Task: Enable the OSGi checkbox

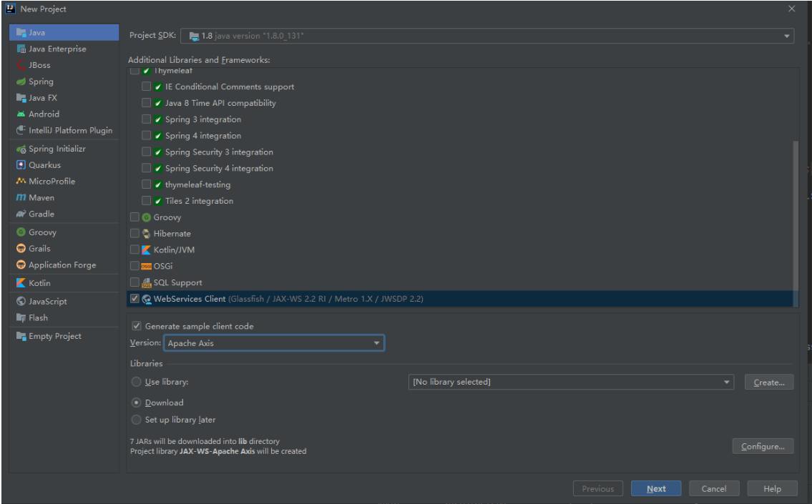Action: tap(134, 266)
